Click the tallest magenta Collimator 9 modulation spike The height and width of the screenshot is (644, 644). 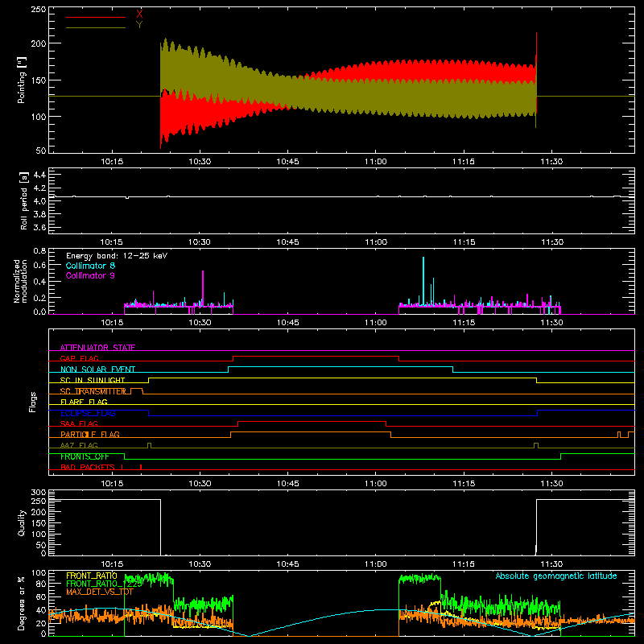point(203,288)
